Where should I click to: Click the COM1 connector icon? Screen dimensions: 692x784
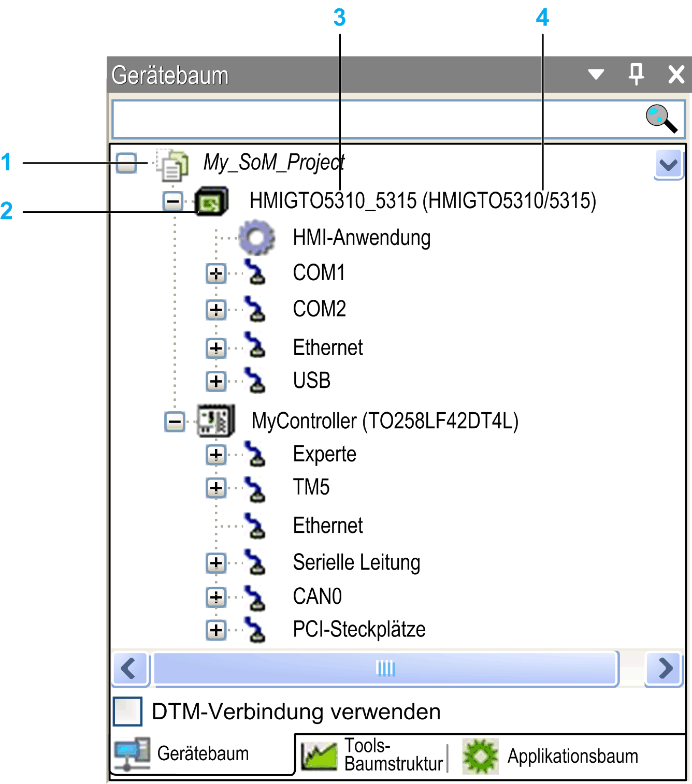255,272
